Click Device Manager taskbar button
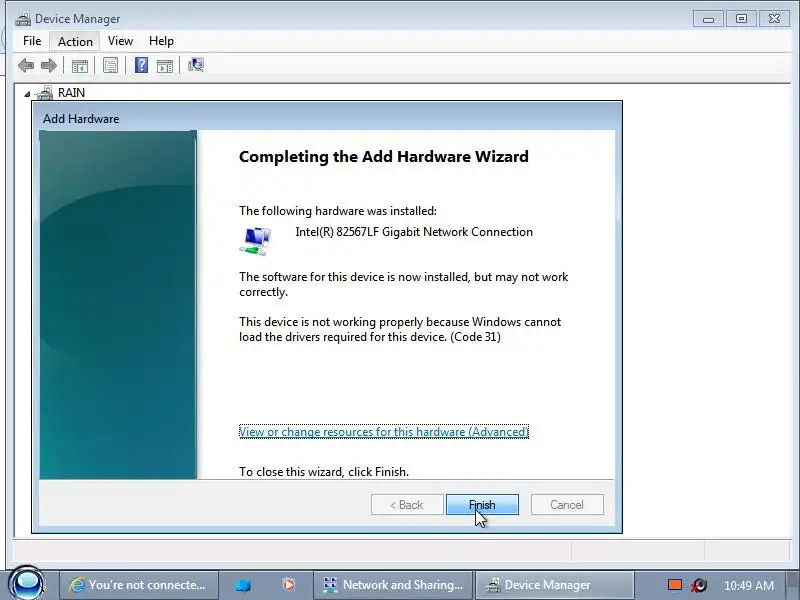The width and height of the screenshot is (800, 600). [555, 585]
